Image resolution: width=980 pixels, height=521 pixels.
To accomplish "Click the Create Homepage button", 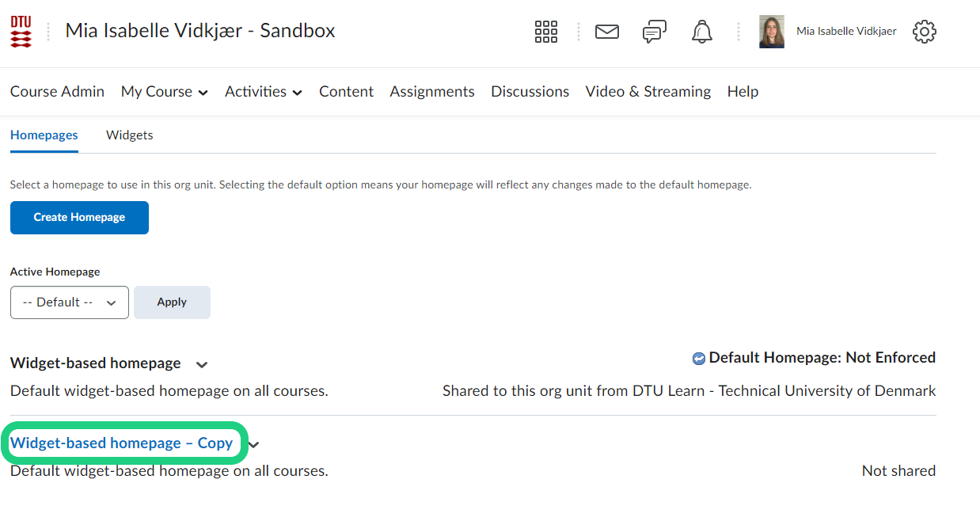I will tap(79, 218).
